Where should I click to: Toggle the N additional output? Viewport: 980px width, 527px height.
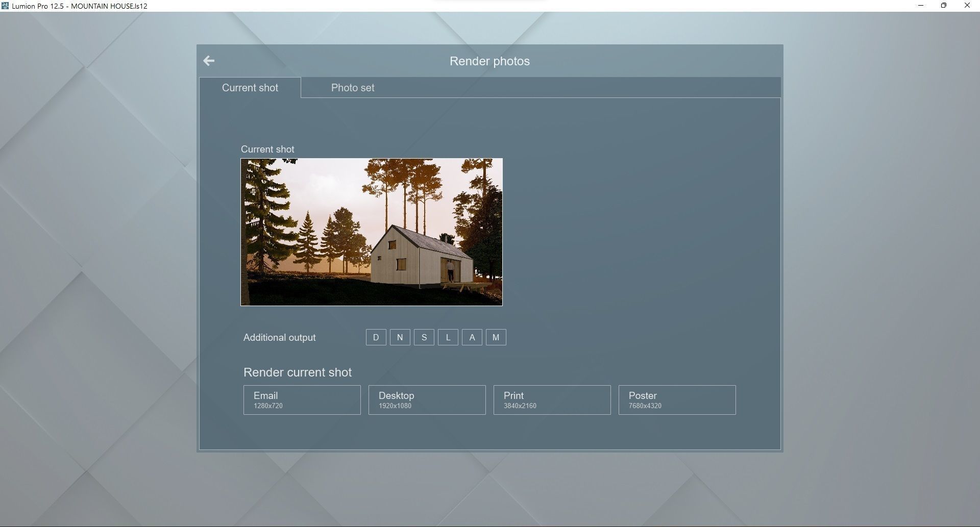click(x=400, y=337)
